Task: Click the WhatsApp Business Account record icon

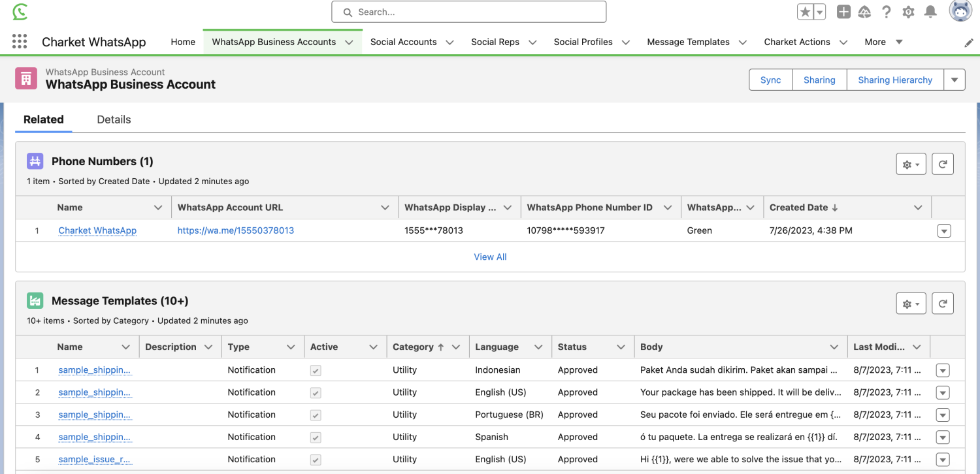Action: 26,79
